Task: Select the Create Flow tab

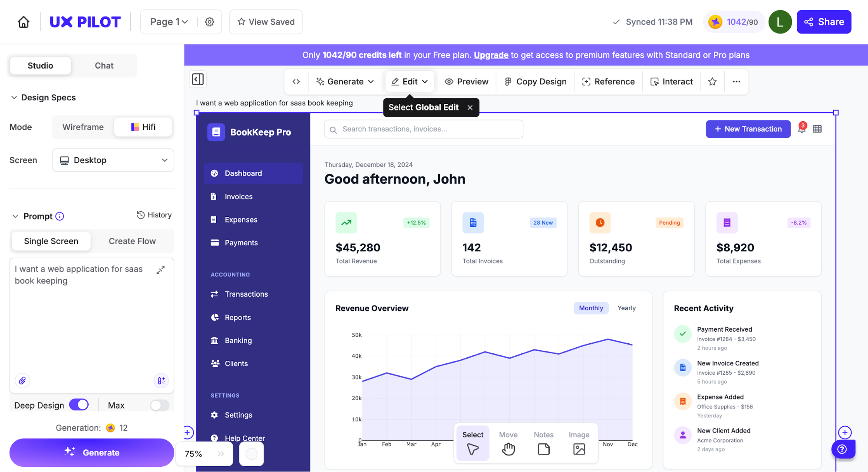Action: [132, 241]
